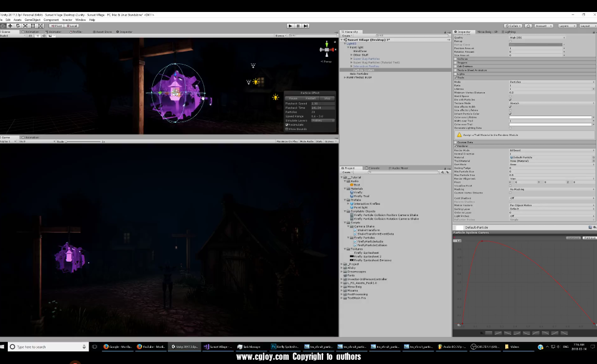Toggle the Resimulate checkbox
The width and height of the screenshot is (597, 364).
[287, 125]
